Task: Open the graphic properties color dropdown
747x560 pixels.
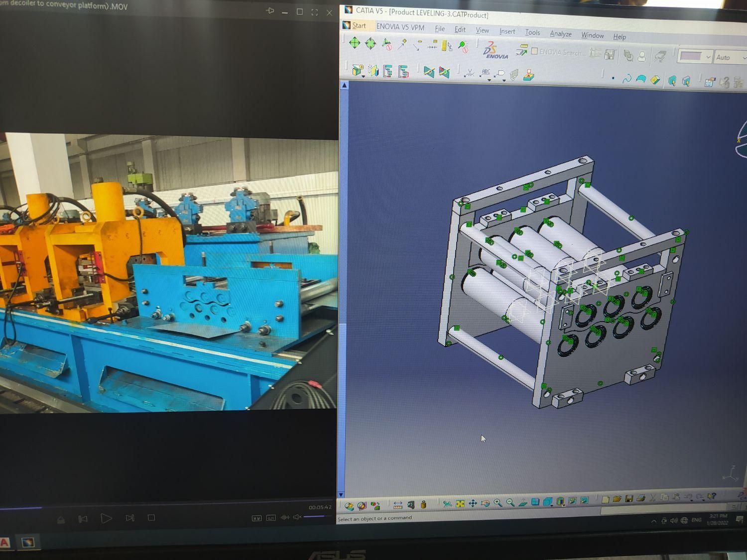Action: click(708, 57)
